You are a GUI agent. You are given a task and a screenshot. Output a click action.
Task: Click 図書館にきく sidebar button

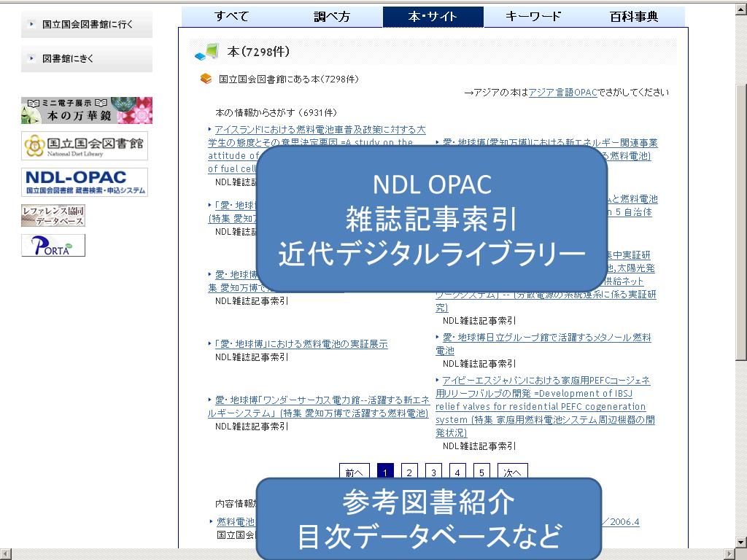point(87,58)
